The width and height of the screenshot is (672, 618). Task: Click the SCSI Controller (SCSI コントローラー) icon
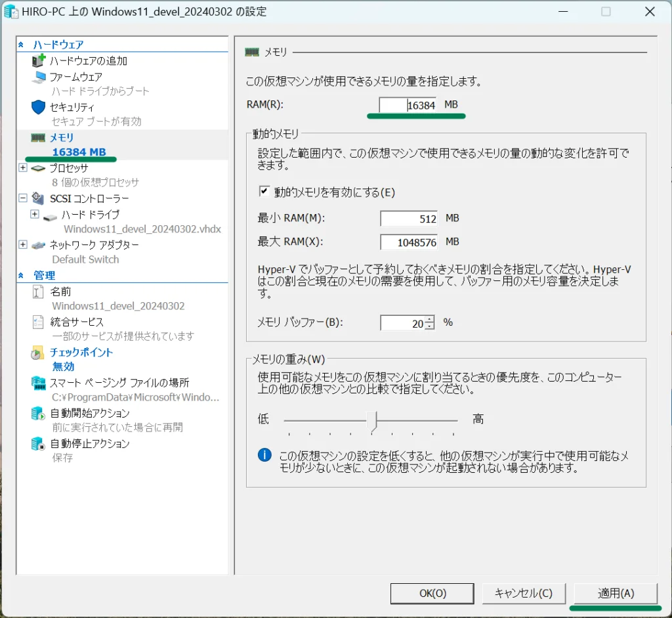click(x=39, y=198)
